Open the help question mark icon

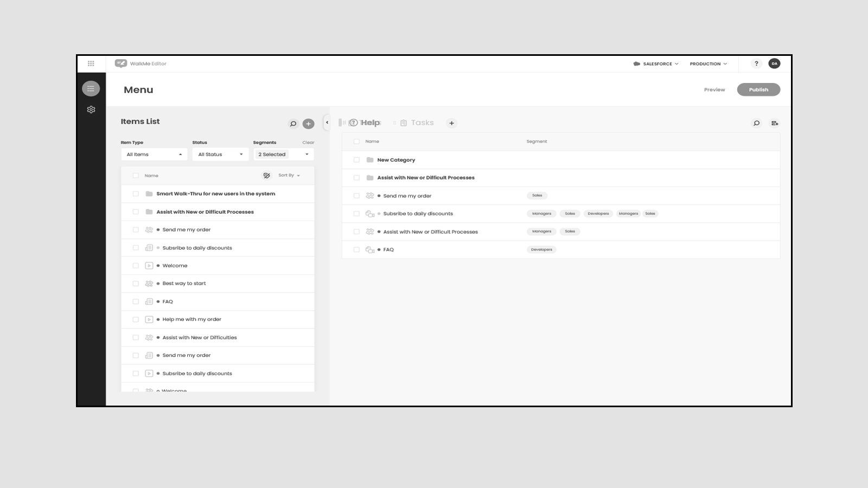tap(756, 63)
